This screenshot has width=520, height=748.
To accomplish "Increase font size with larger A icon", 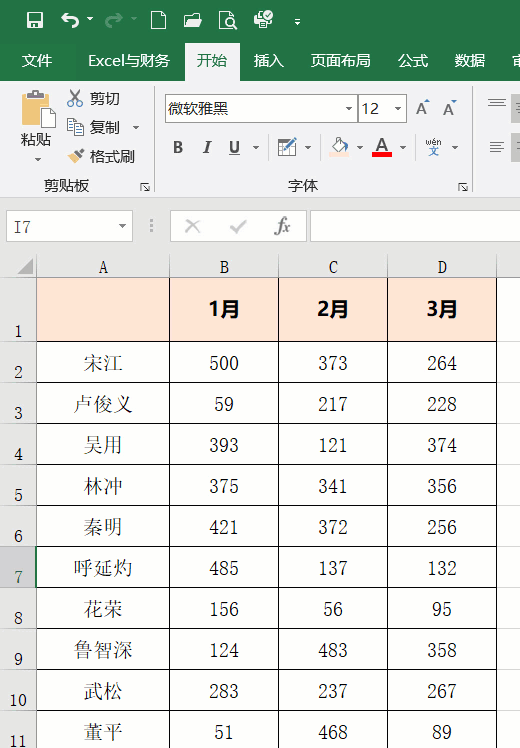I will pos(423,108).
